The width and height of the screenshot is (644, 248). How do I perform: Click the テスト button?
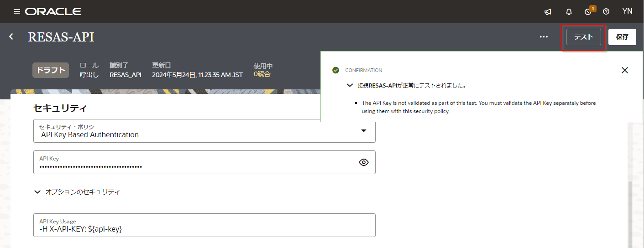coord(583,37)
